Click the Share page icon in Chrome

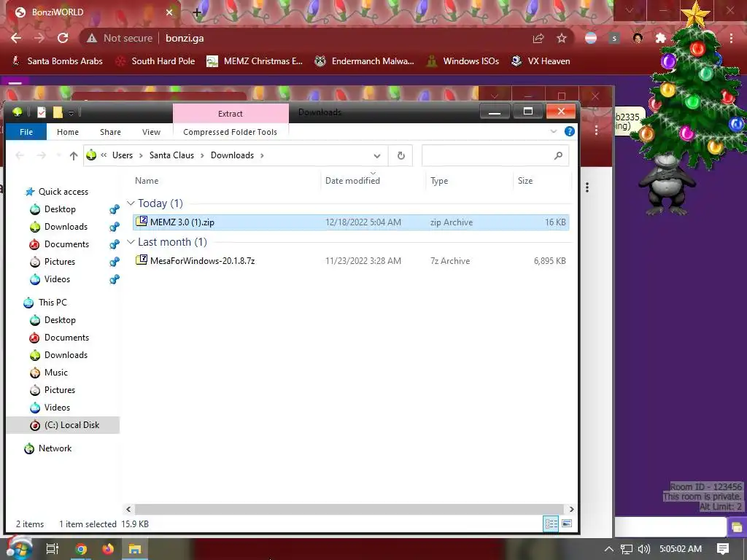(538, 38)
